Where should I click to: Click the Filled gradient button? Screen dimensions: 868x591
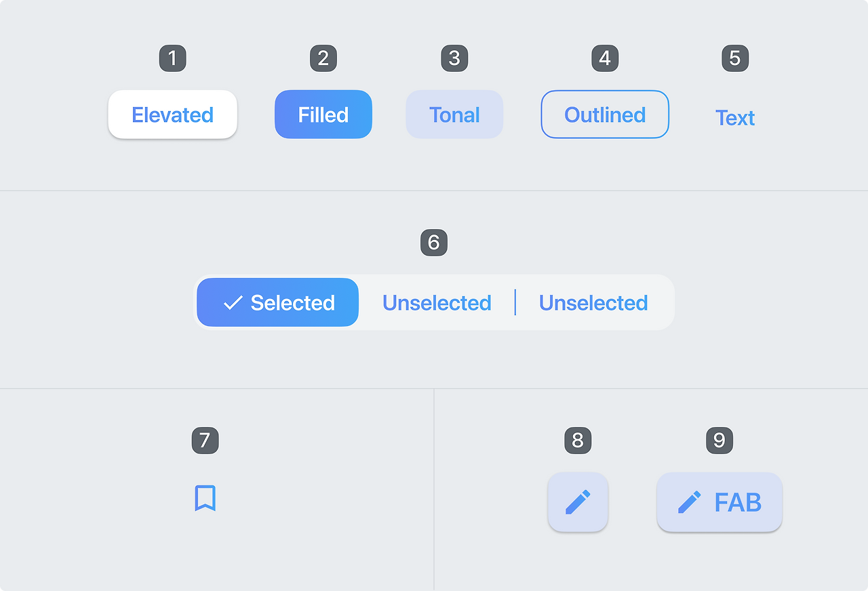tap(323, 115)
